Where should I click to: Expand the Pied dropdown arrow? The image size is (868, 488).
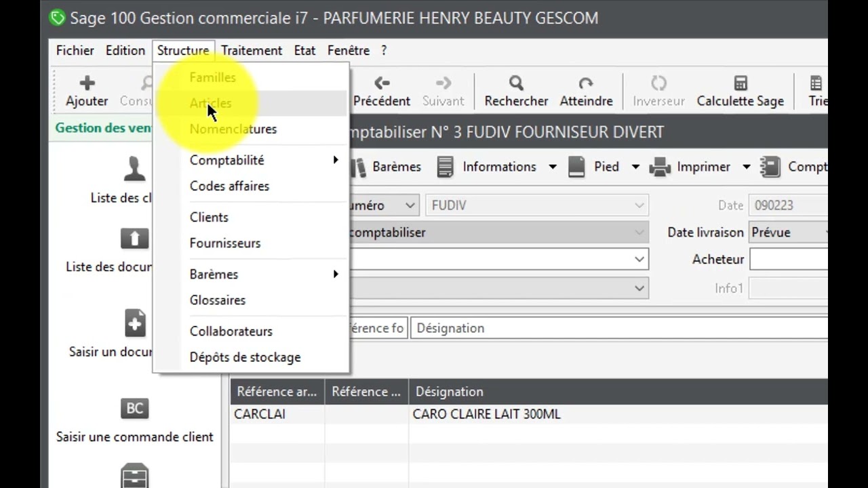click(x=635, y=167)
